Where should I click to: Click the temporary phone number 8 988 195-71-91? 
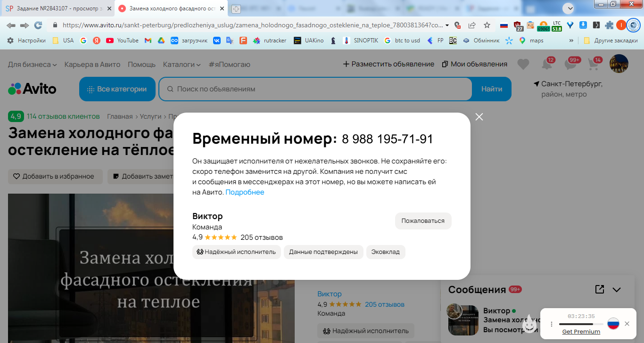387,139
